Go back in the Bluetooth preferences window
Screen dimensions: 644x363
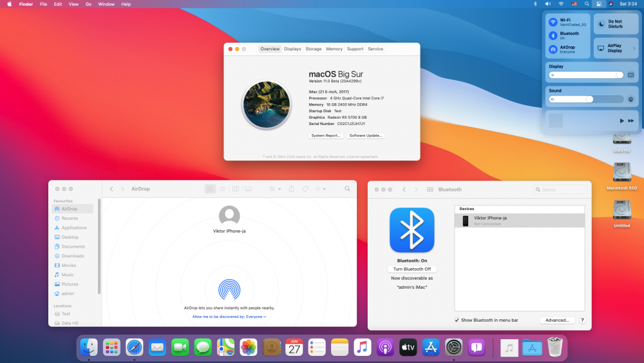[x=404, y=190]
